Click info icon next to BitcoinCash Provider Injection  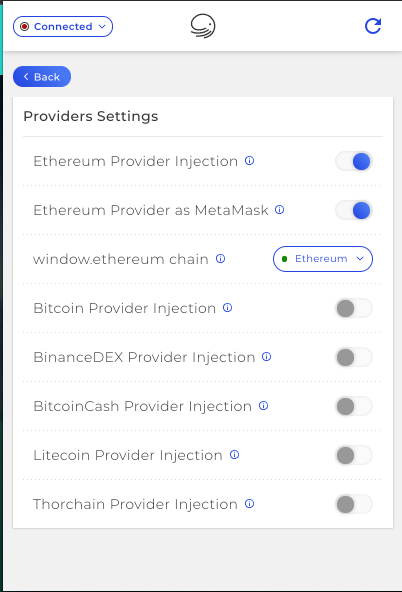click(x=263, y=406)
